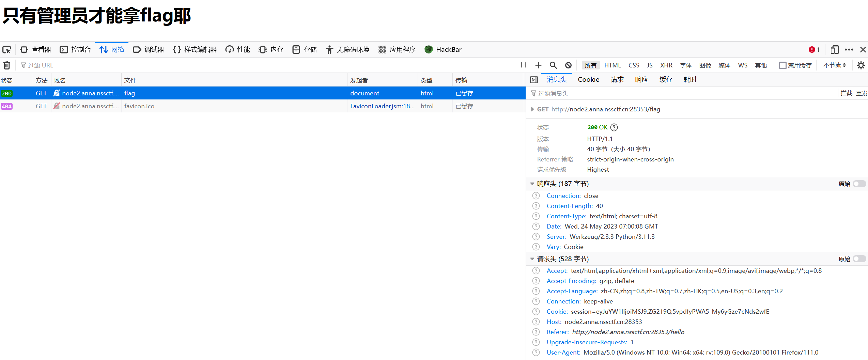The image size is (868, 360).
Task: Open help icon for Cookie request header
Action: tap(536, 311)
